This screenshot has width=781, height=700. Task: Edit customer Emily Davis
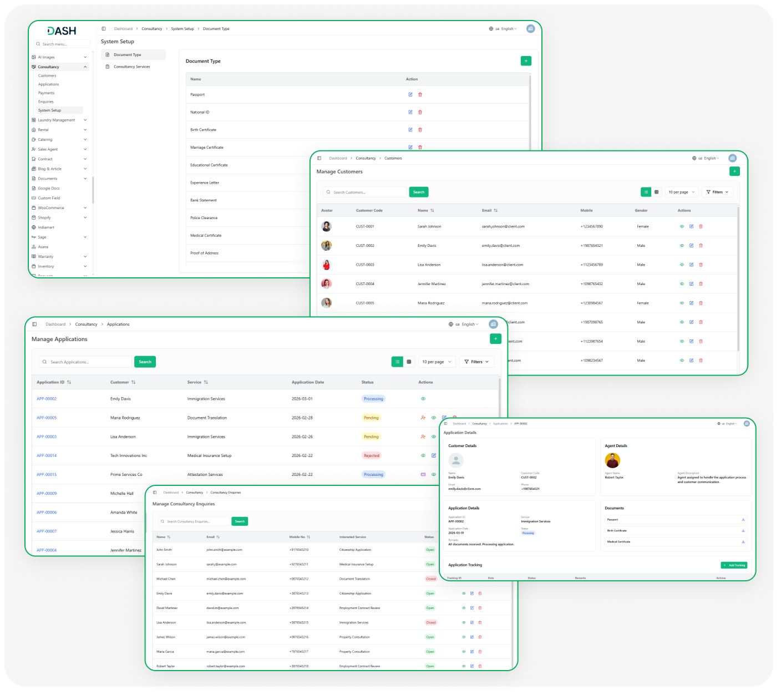pyautogui.click(x=691, y=246)
